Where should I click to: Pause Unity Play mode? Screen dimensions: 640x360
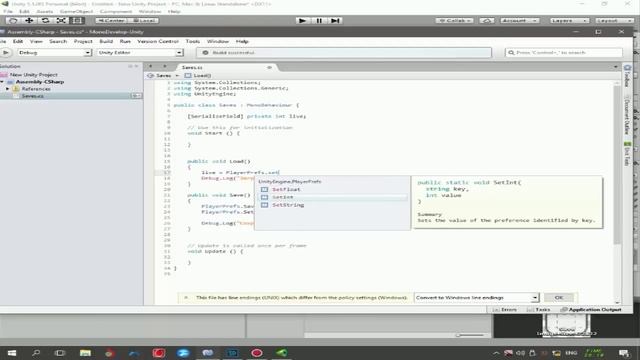(x=319, y=20)
